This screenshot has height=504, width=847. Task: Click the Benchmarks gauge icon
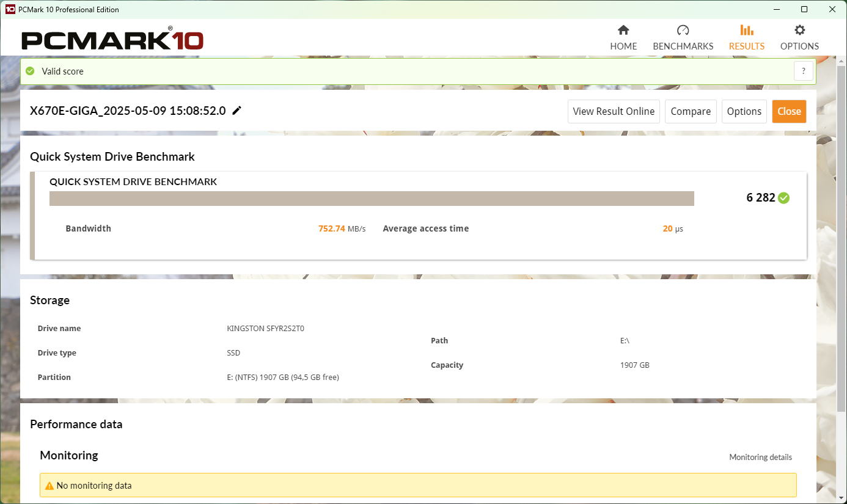point(683,30)
